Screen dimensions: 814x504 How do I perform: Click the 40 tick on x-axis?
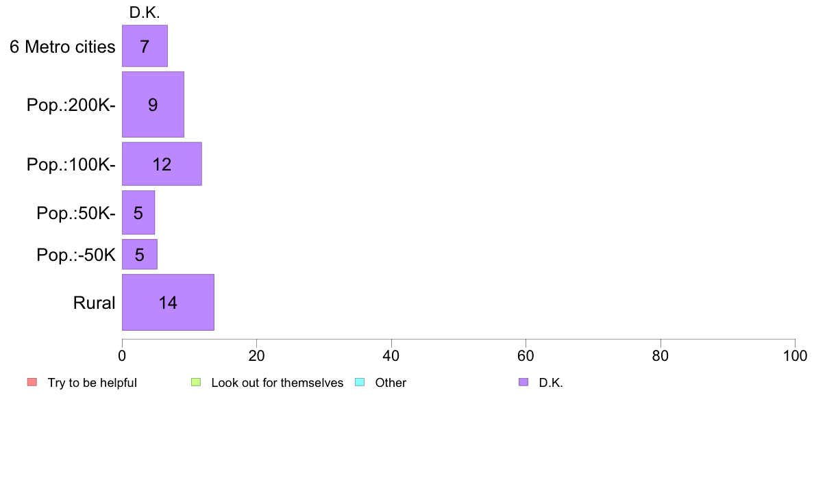(x=391, y=355)
